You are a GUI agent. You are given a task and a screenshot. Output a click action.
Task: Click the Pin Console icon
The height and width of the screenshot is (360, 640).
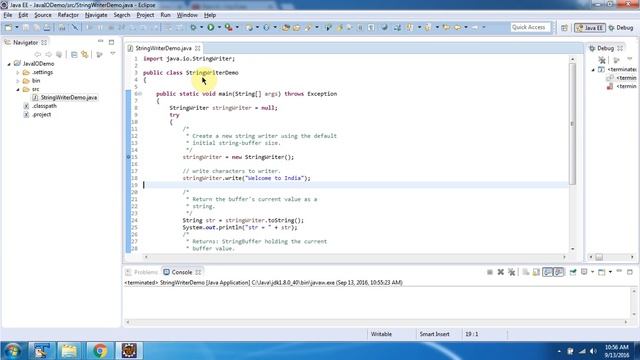pyautogui.click(x=573, y=272)
